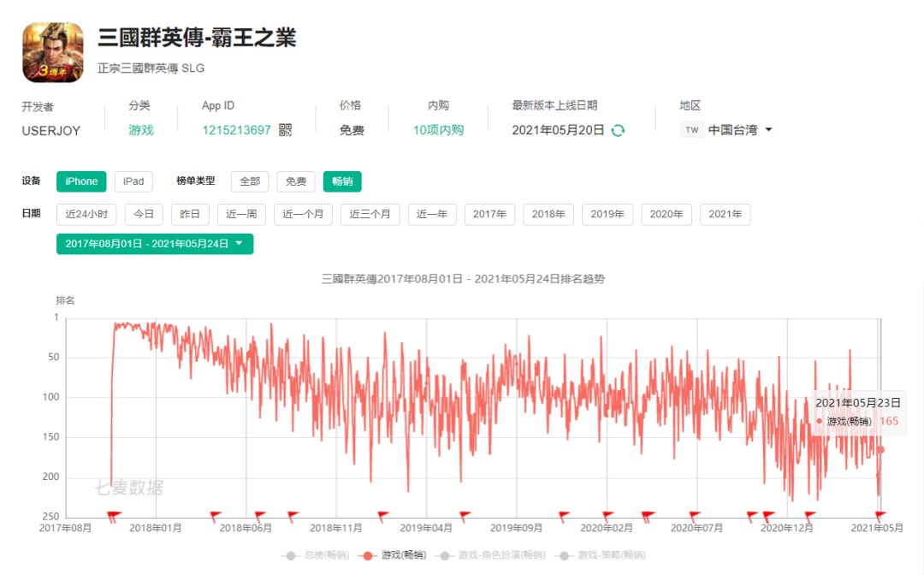Click the game app icon thumbnail

53,52
